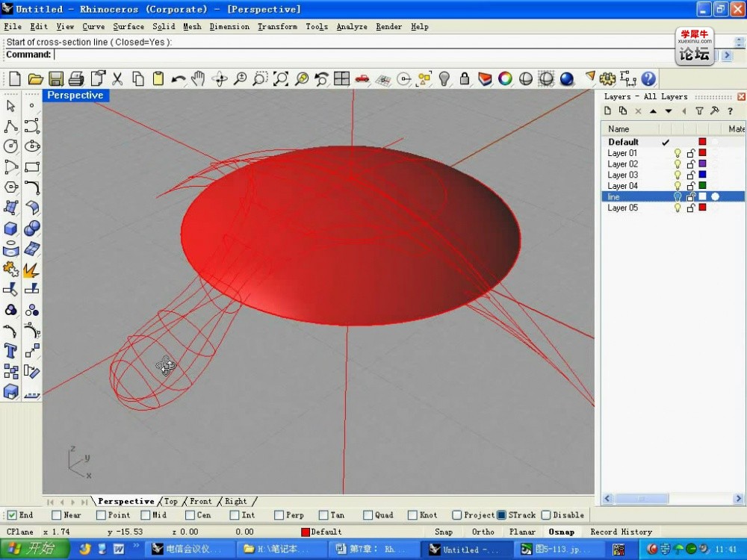
Task: Enable the Tan osnap checkbox
Action: point(323,514)
